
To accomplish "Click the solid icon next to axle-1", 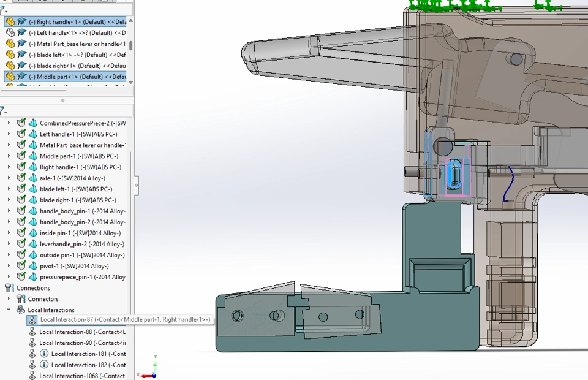I will 33,178.
